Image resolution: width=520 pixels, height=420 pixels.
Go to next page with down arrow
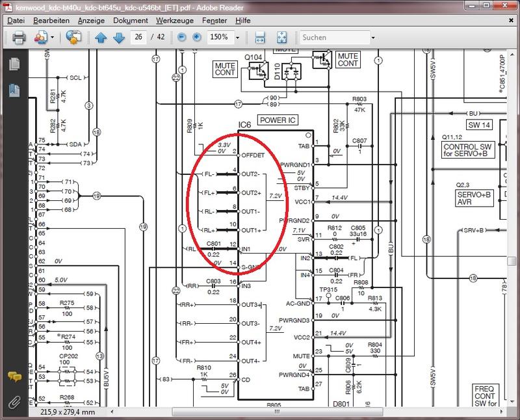pos(118,38)
